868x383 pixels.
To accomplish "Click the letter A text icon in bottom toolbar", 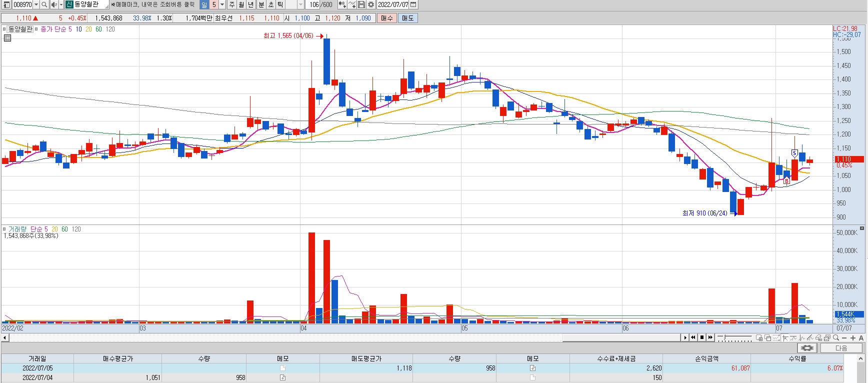I will (x=861, y=337).
